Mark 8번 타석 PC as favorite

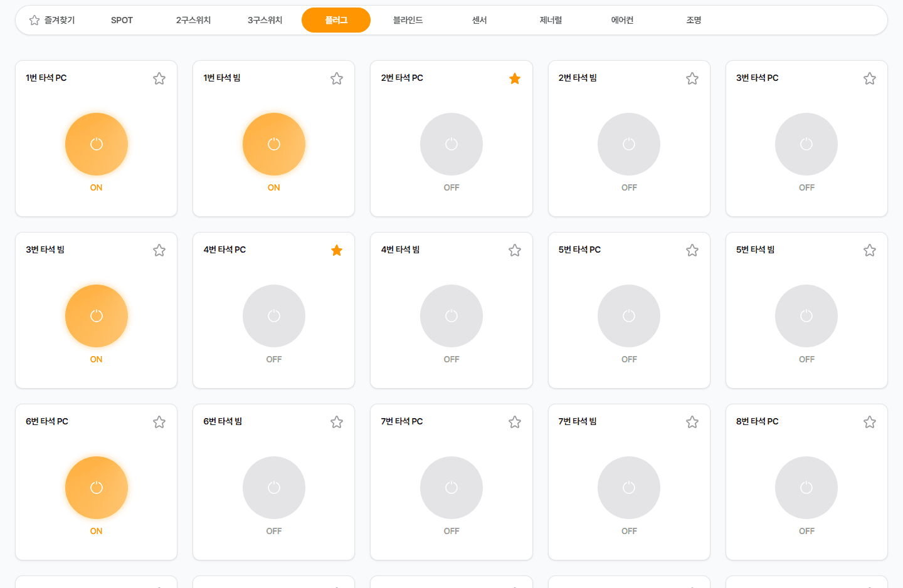870,422
